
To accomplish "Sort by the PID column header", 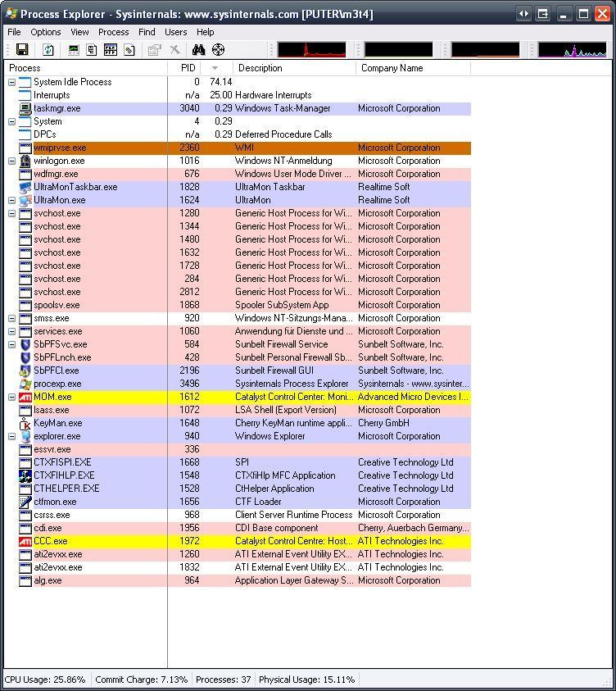I will coord(184,68).
